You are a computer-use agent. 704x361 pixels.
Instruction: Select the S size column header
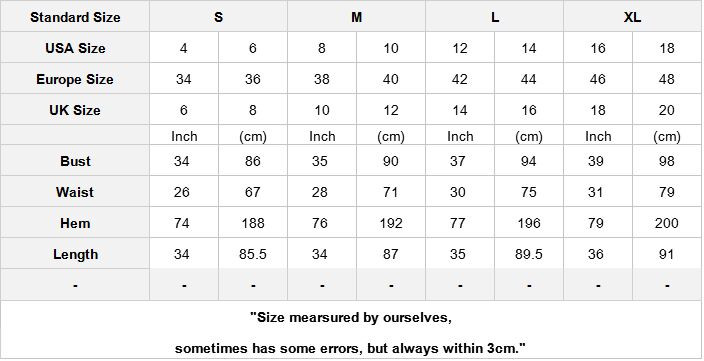pos(218,17)
